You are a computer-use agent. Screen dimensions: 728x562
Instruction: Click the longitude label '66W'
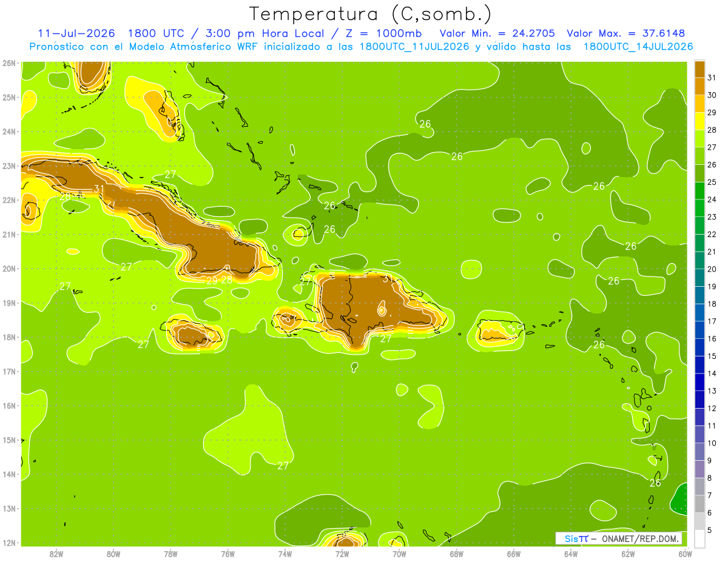[x=514, y=554]
